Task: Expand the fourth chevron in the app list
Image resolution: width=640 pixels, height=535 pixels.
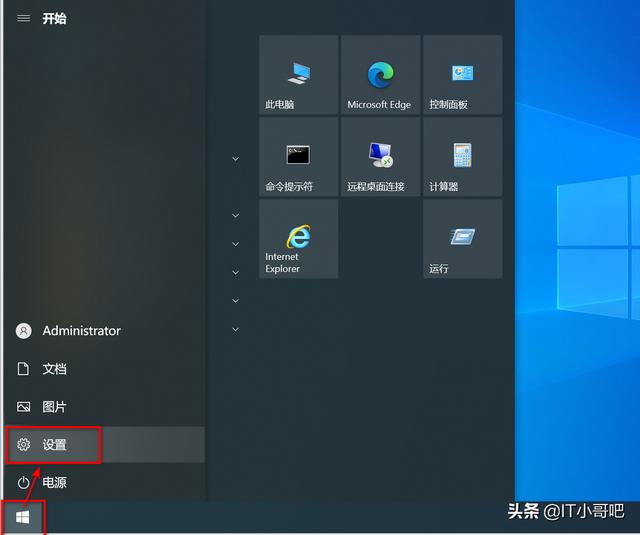Action: pyautogui.click(x=236, y=272)
